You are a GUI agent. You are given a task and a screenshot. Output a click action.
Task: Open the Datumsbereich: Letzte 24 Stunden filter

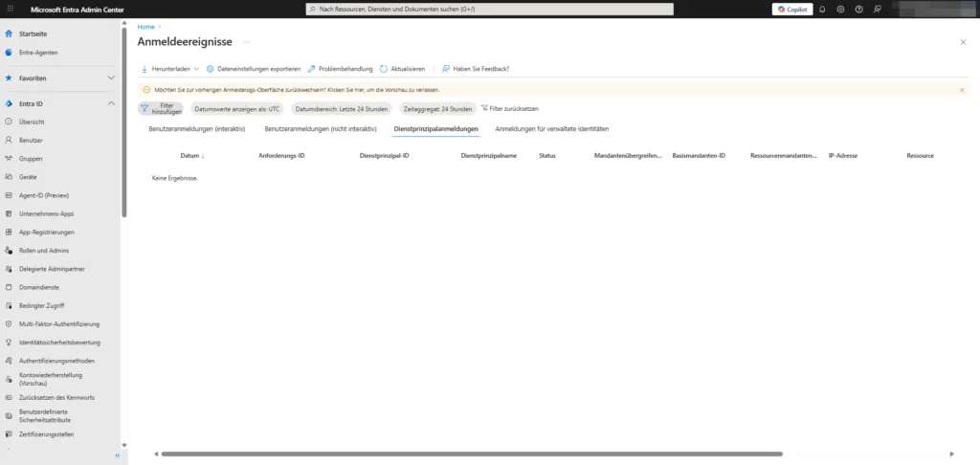(342, 109)
